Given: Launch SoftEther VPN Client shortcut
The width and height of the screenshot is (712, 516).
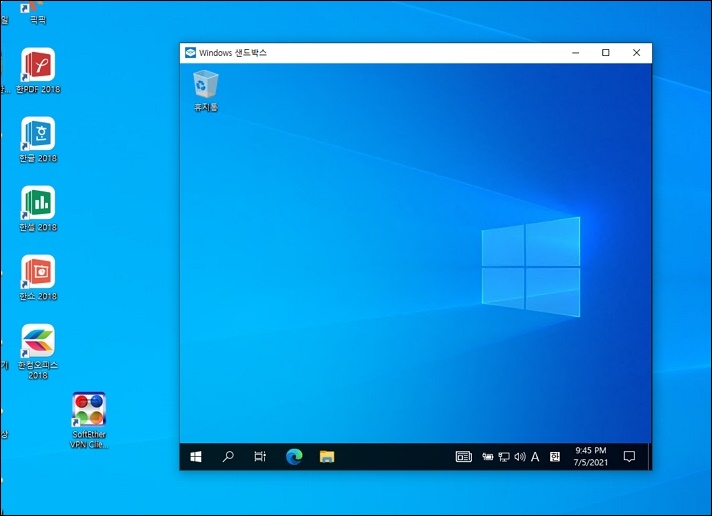Looking at the screenshot, I should pos(89,420).
